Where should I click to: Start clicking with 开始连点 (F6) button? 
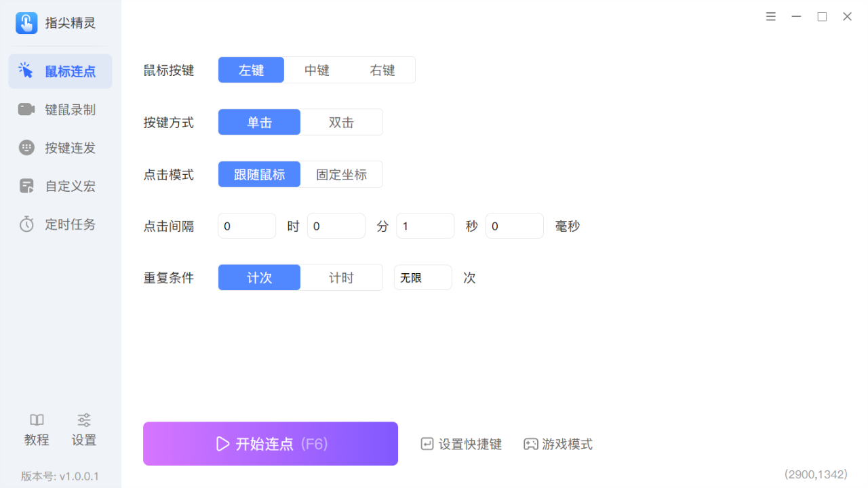(x=271, y=444)
